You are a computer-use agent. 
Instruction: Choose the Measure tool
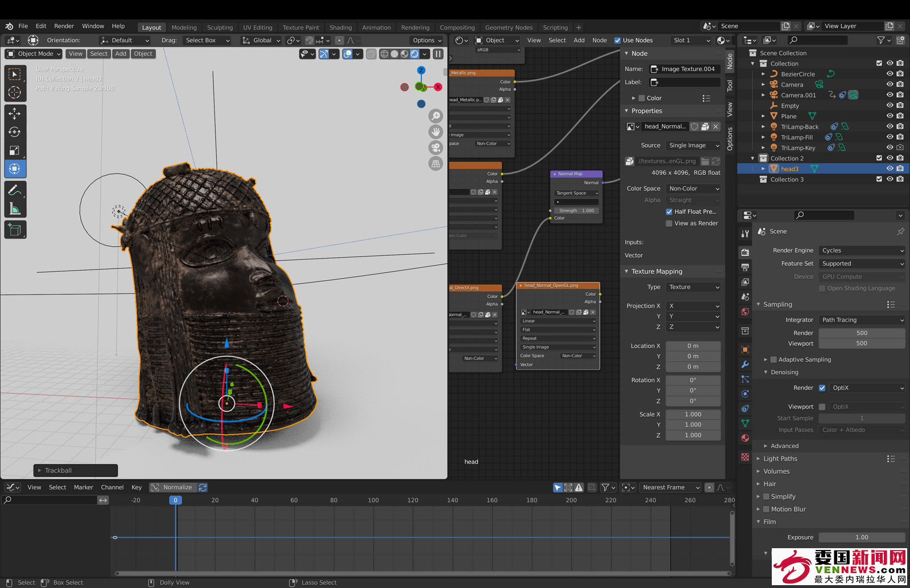tap(15, 209)
